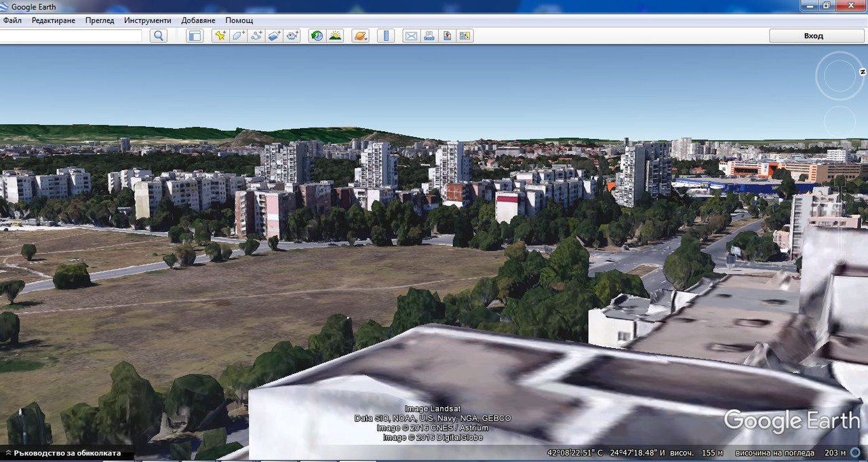Open planet switcher dropdown icon
This screenshot has height=462, width=868.
pos(360,36)
